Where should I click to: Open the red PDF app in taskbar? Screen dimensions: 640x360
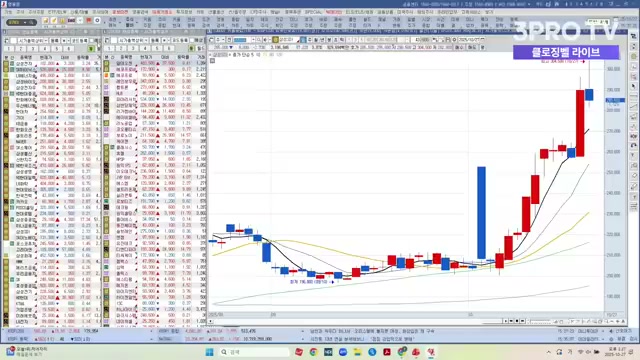coord(387,352)
